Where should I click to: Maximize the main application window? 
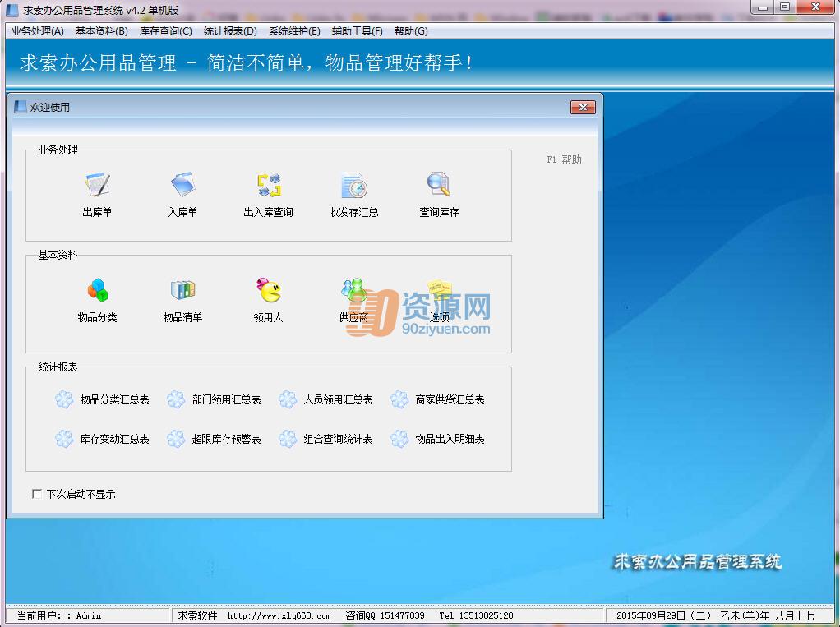tap(785, 7)
